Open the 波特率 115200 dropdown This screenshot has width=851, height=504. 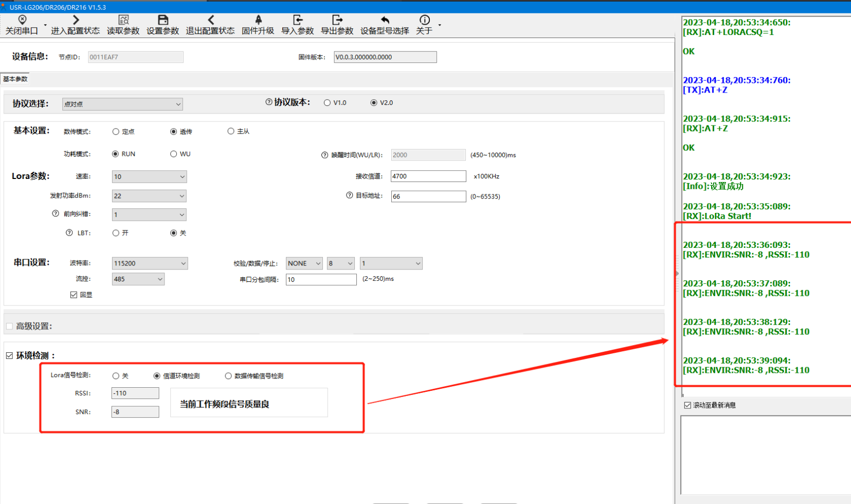(x=150, y=263)
